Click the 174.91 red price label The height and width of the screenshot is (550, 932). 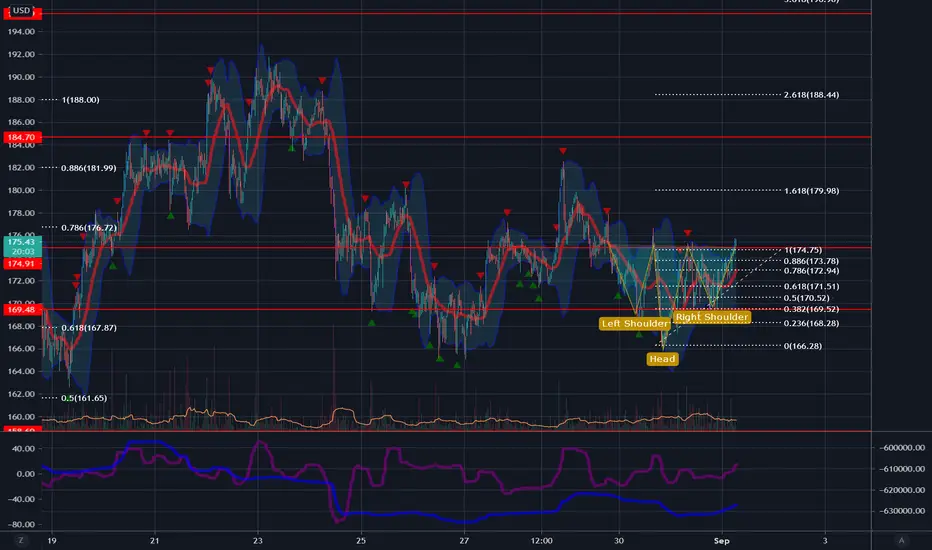pos(22,263)
